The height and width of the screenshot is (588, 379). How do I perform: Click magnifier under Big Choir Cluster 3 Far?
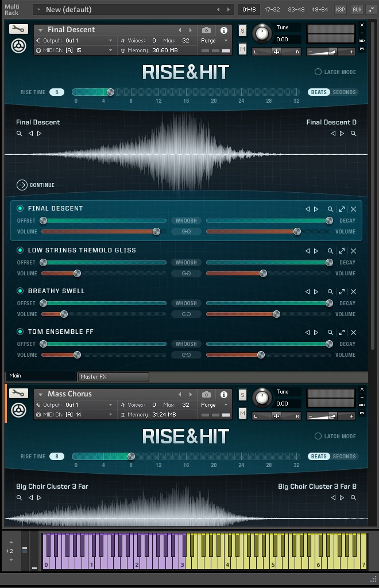pyautogui.click(x=19, y=497)
